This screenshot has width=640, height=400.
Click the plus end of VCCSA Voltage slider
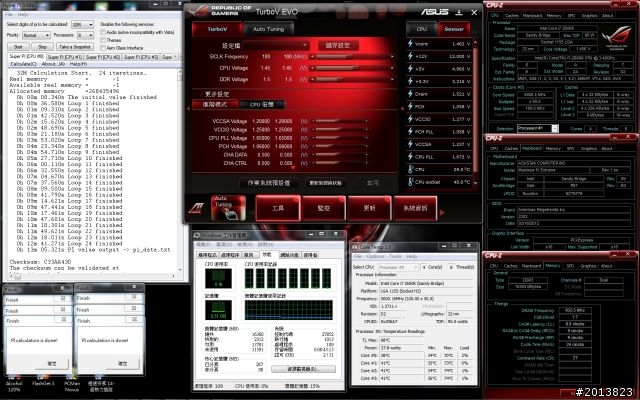[367, 121]
